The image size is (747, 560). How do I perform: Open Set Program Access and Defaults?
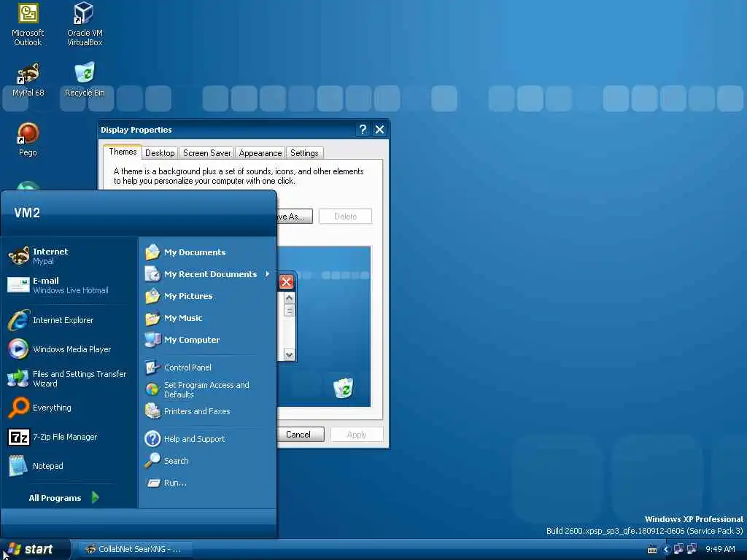pyautogui.click(x=207, y=389)
